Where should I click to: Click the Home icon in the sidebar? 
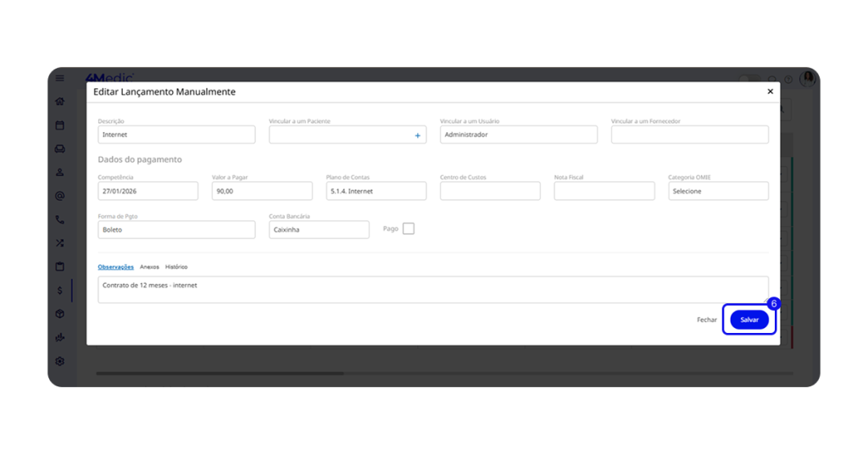click(x=59, y=102)
